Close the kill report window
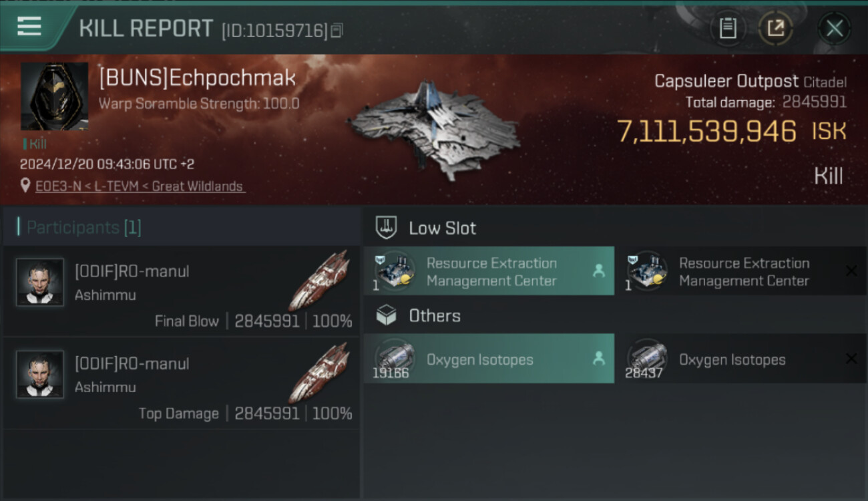Screen dimensions: 868x501 (x=834, y=29)
